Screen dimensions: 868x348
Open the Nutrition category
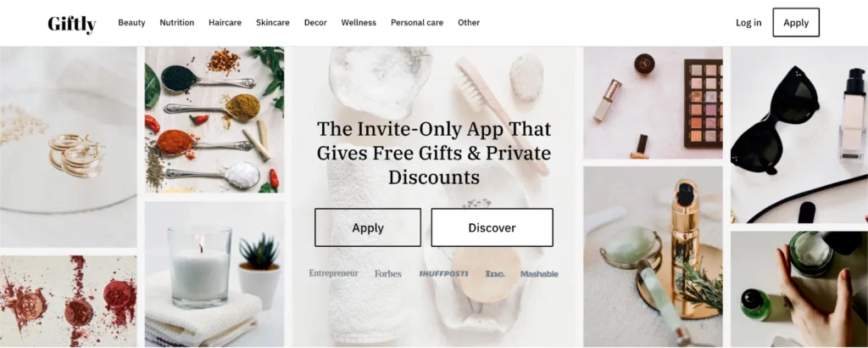click(177, 23)
